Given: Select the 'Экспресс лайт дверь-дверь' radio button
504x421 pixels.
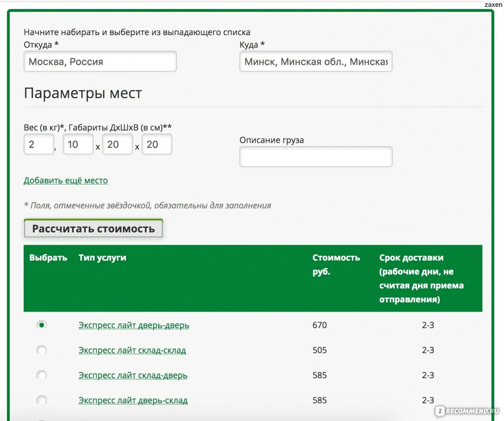Looking at the screenshot, I should tap(41, 325).
